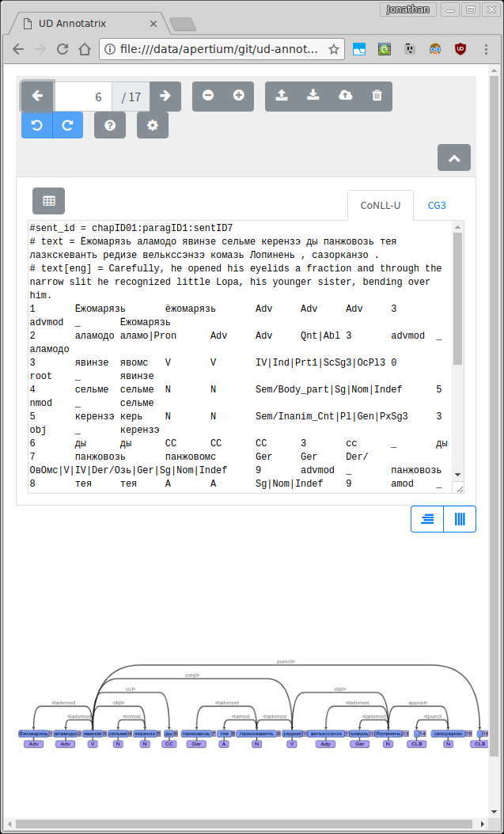Viewport: 504px width, 834px height.
Task: Click the browser forward button
Action: (x=40, y=50)
